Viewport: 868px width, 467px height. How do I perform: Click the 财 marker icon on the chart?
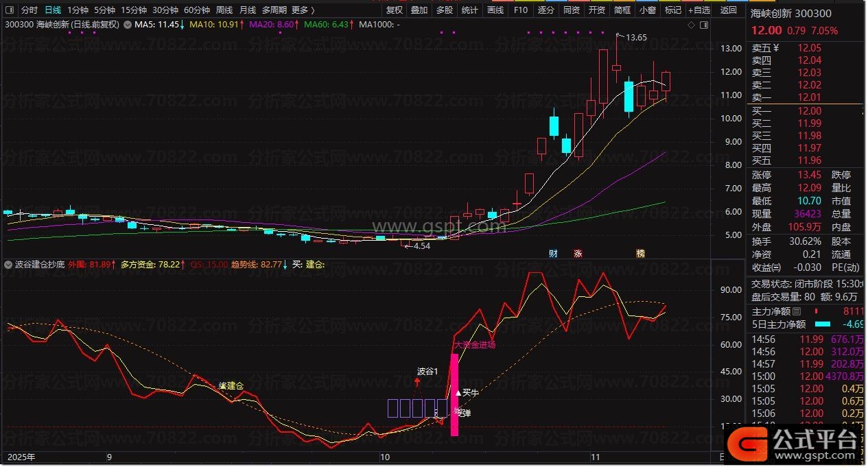(x=553, y=253)
